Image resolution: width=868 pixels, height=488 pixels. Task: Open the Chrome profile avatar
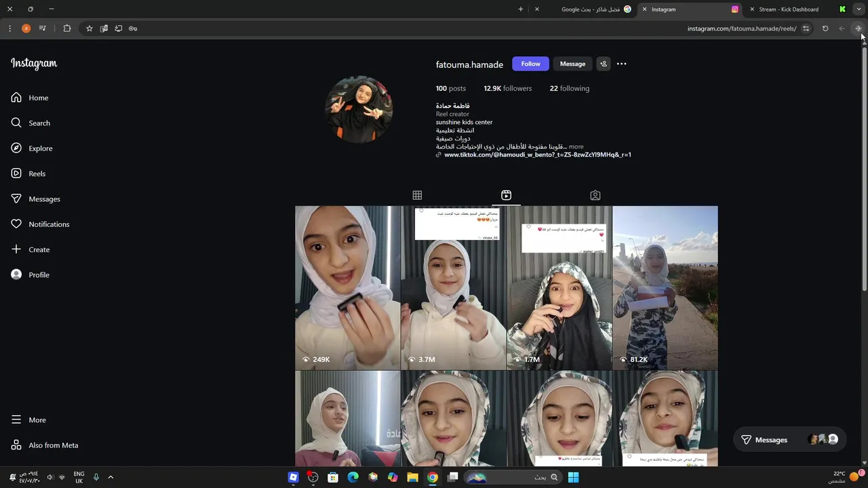click(x=26, y=28)
